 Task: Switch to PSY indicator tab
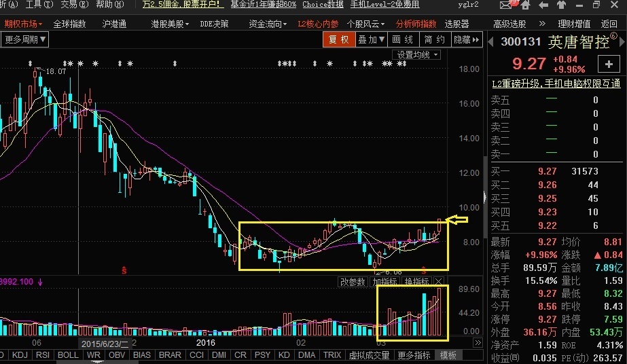[262, 354]
